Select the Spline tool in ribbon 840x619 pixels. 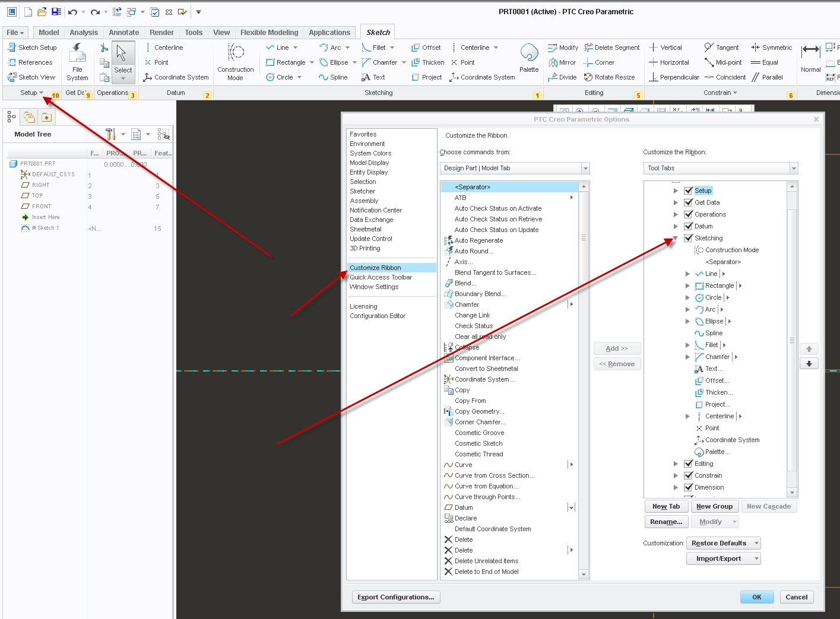coord(333,77)
